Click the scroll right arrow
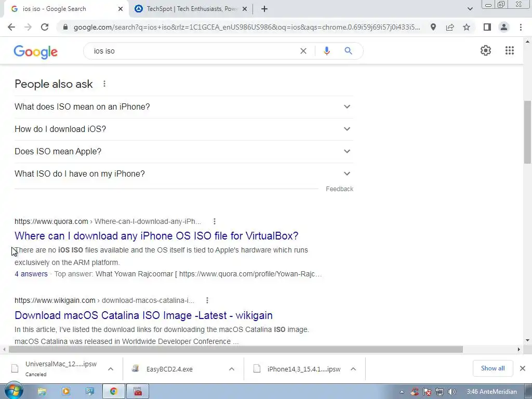532x399 pixels. [519, 349]
